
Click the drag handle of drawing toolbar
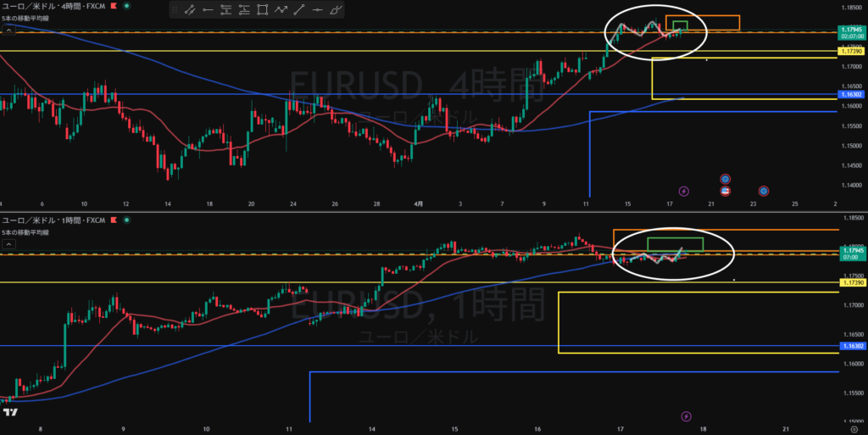point(175,10)
